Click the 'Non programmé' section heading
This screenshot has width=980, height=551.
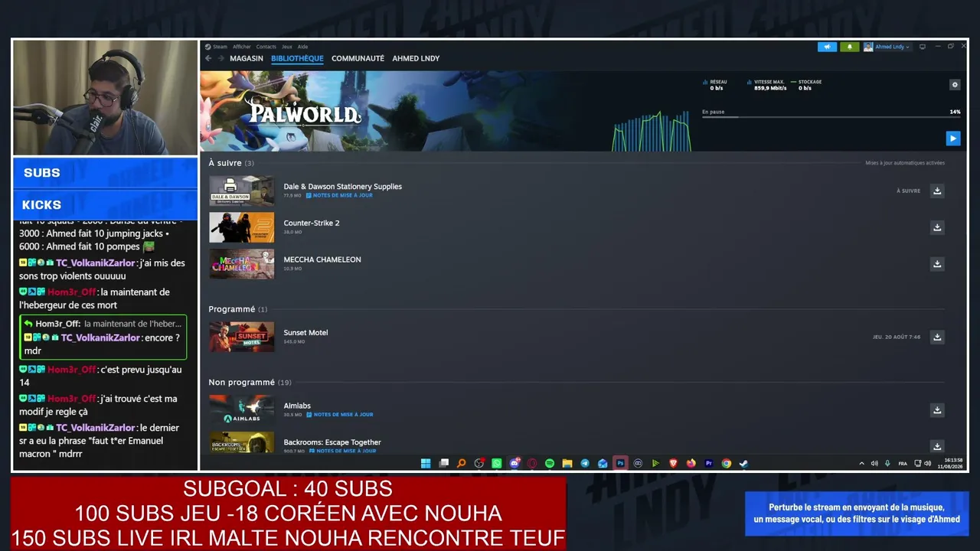click(241, 382)
